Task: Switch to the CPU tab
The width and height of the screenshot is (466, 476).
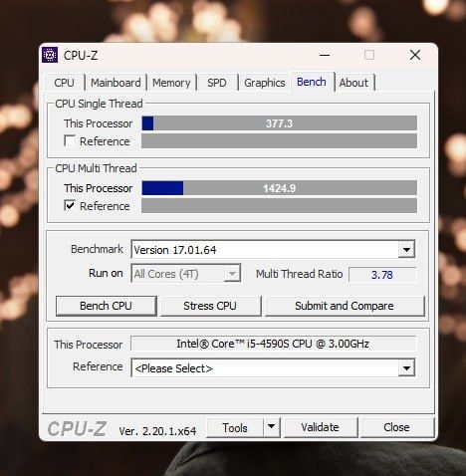Action: click(64, 83)
